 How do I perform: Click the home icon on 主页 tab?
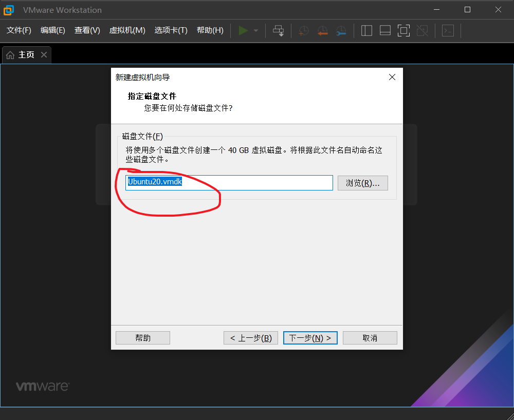(10, 55)
